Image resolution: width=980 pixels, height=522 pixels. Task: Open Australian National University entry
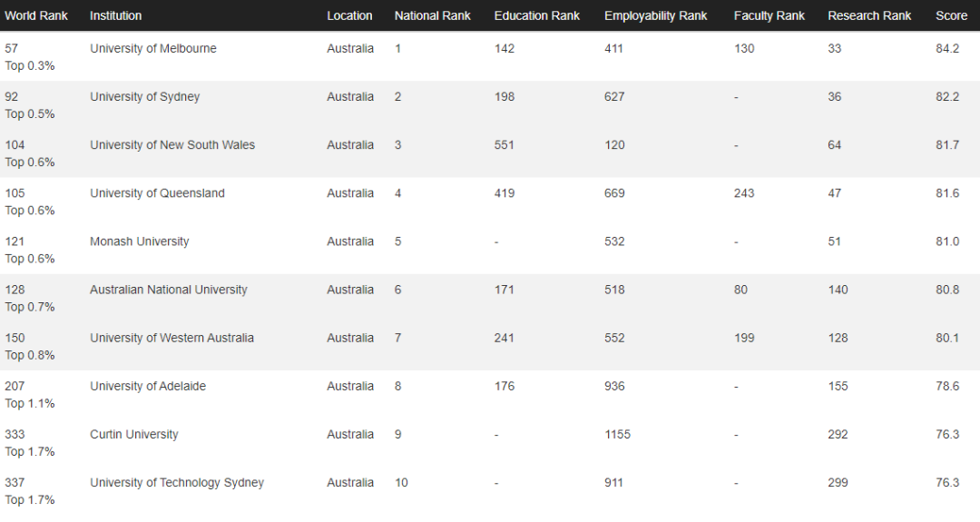[168, 290]
